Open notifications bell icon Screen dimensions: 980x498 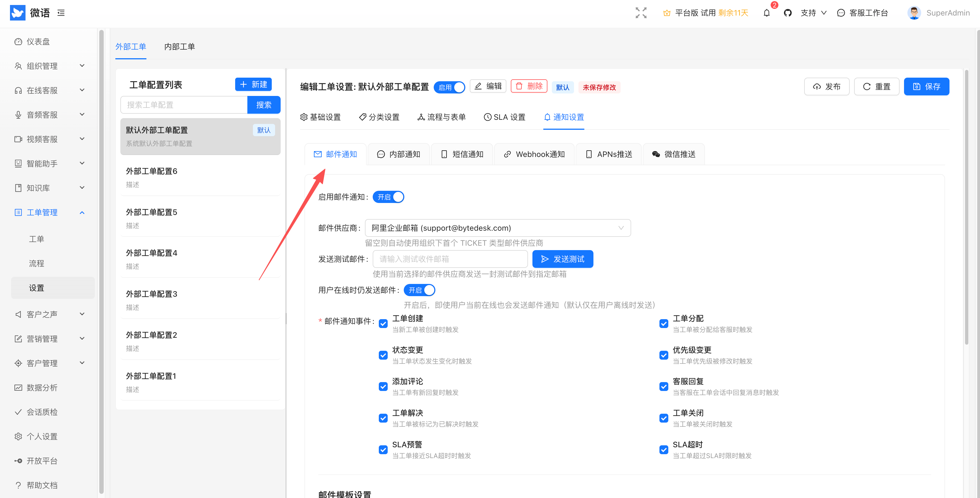coord(766,13)
